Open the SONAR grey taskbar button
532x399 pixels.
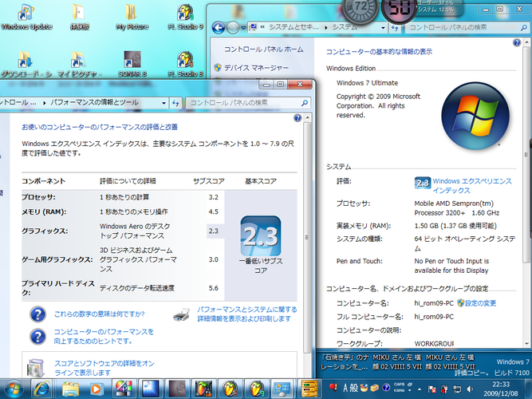pos(177,389)
